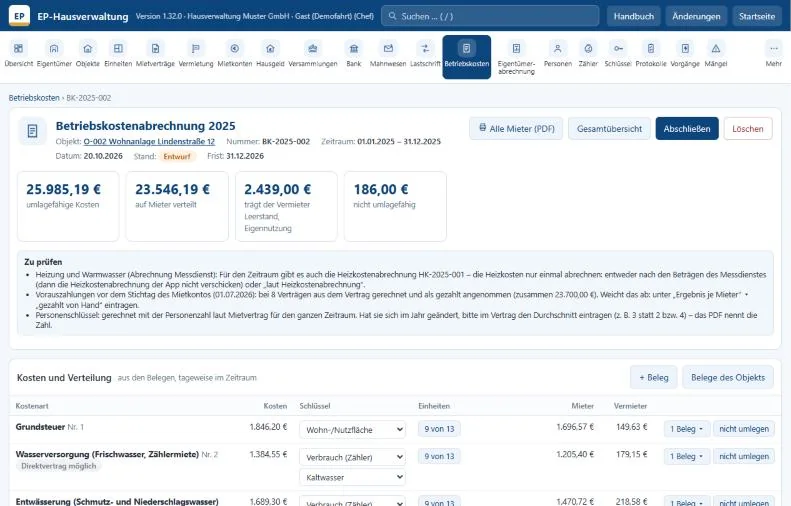Screen dimensions: 791x506
Task: Select the 25.985,19 € umlagefähige Kosten card
Action: pos(68,206)
